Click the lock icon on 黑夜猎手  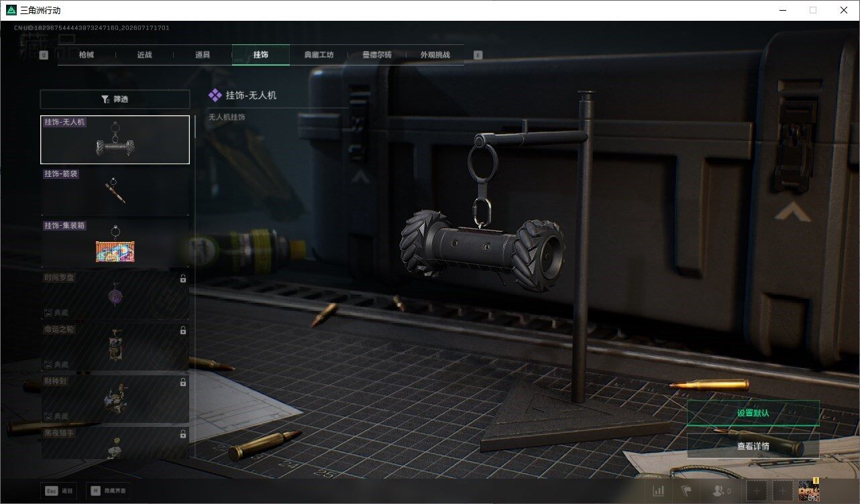182,434
